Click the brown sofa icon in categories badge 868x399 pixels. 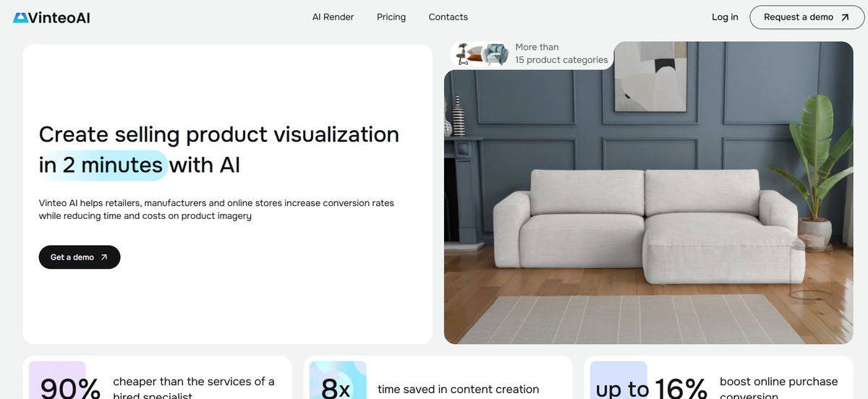[476, 55]
